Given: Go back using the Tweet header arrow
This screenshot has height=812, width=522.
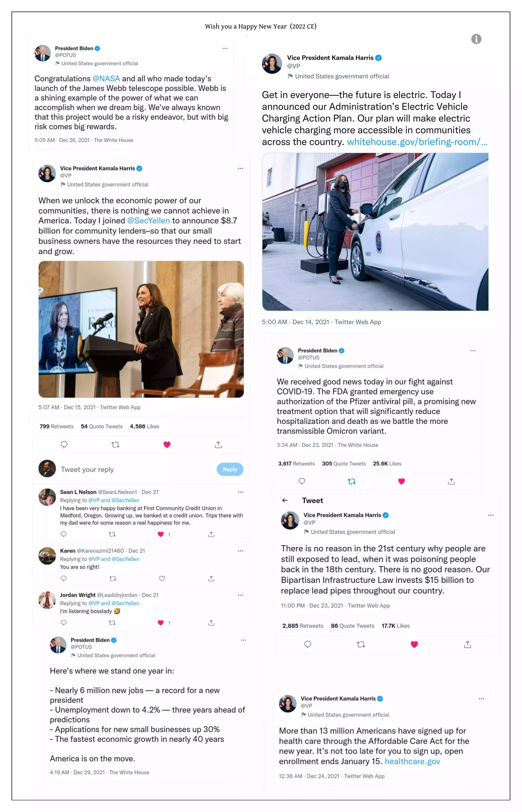Looking at the screenshot, I should (285, 500).
